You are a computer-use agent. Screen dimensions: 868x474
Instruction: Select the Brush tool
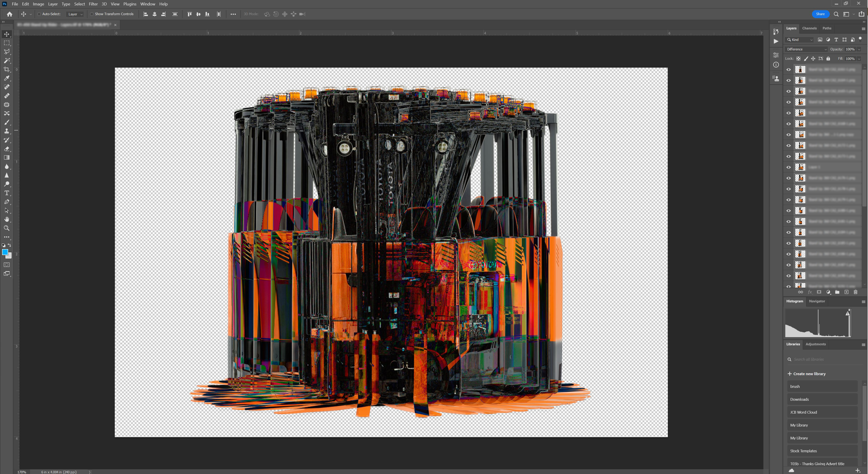pos(7,122)
